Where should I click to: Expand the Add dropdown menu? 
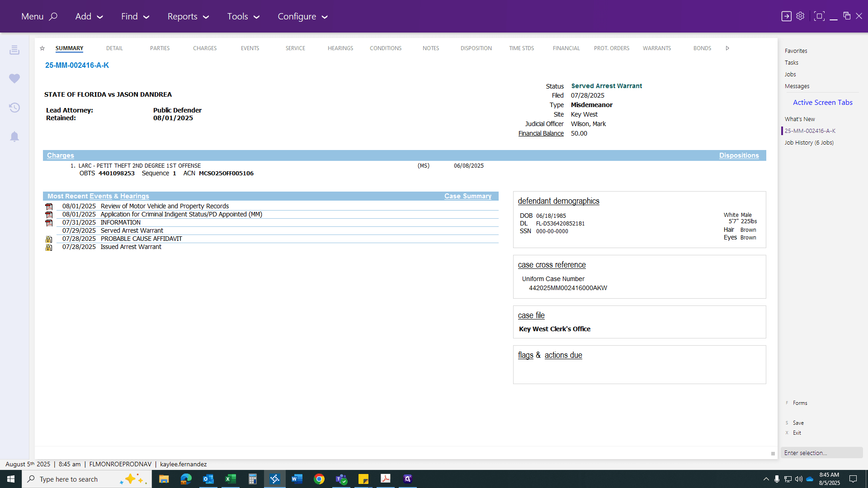click(x=89, y=16)
